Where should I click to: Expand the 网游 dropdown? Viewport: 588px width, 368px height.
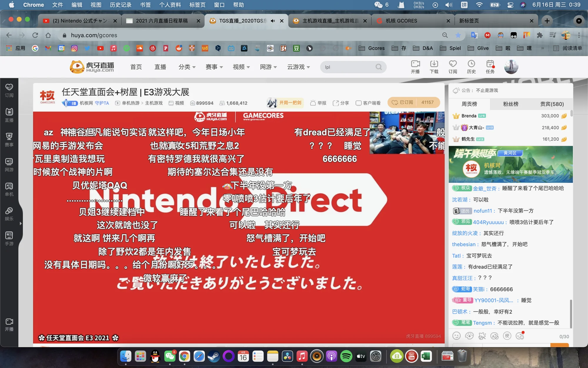pyautogui.click(x=268, y=67)
